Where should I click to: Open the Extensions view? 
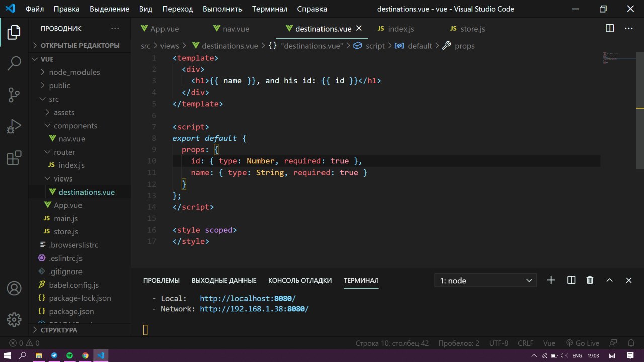14,158
